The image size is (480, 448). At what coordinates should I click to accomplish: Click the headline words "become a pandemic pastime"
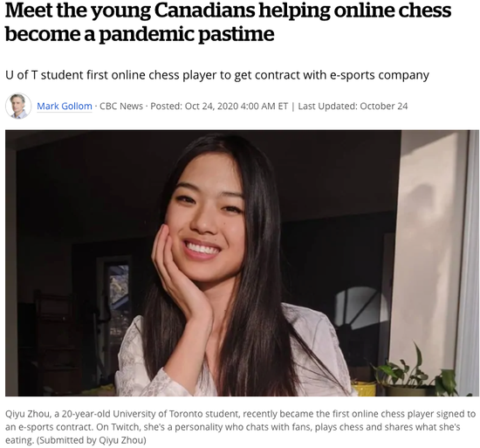140,34
